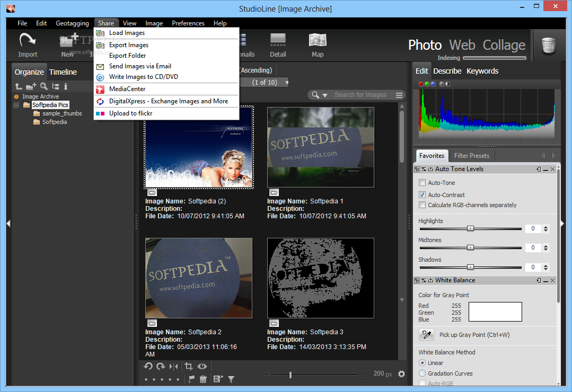Step the Midtones value spinner
This screenshot has height=392, width=572.
click(x=545, y=247)
